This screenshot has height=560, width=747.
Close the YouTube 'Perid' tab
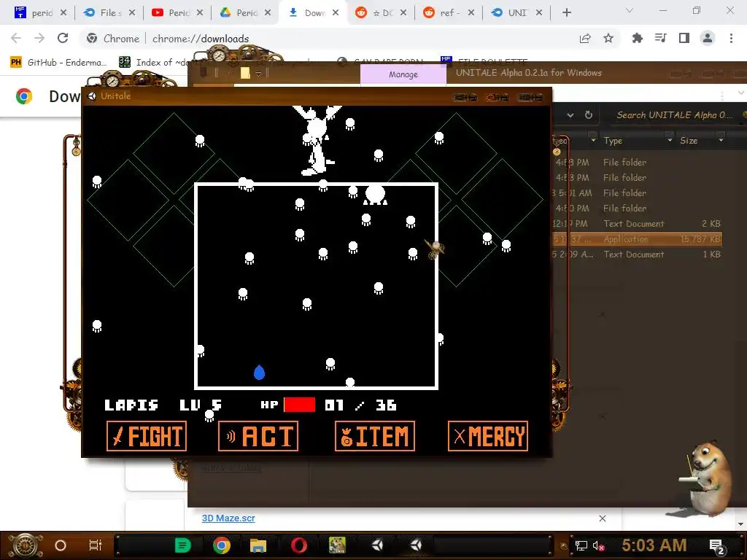click(x=200, y=13)
